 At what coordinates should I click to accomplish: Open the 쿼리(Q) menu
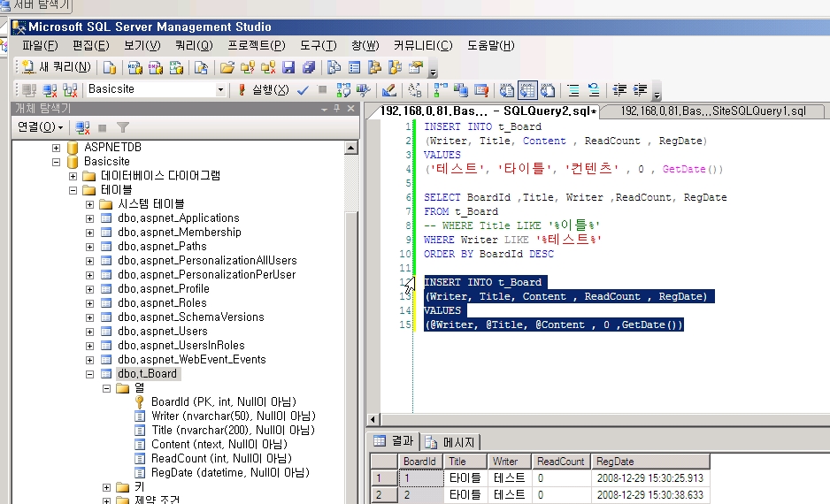(x=194, y=45)
